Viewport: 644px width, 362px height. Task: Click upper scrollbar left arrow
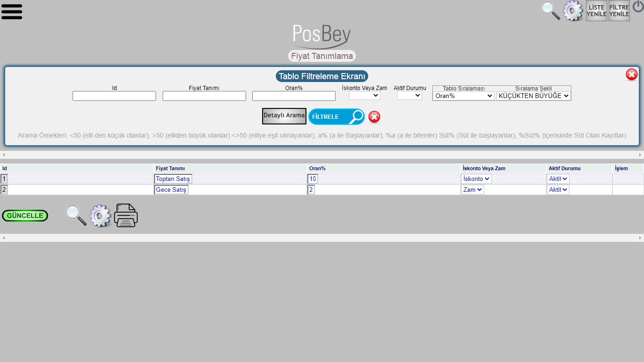[x=4, y=155]
